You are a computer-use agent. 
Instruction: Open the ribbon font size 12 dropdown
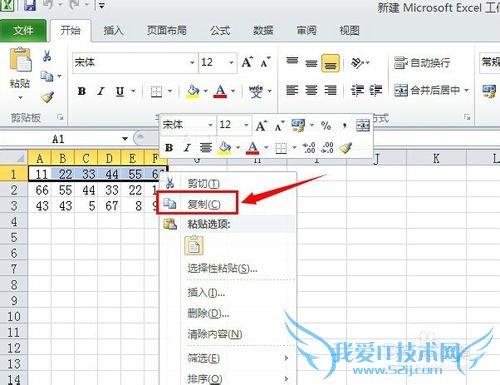tap(231, 62)
